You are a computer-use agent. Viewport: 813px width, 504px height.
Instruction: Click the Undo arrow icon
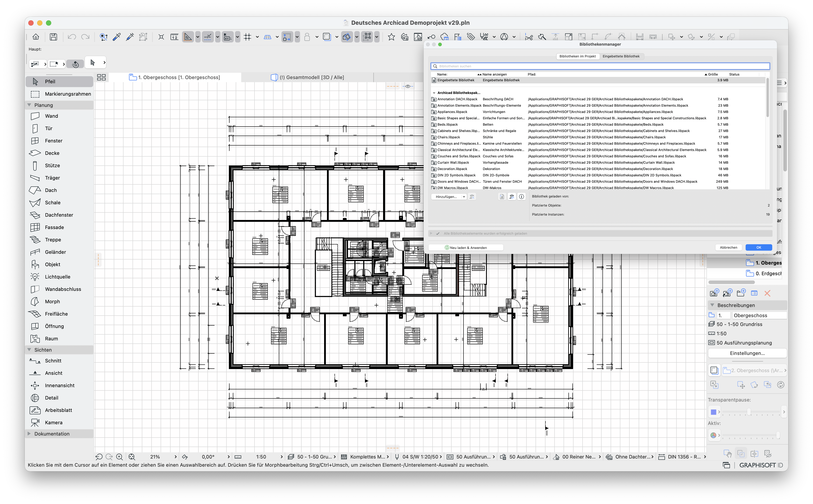pos(72,37)
